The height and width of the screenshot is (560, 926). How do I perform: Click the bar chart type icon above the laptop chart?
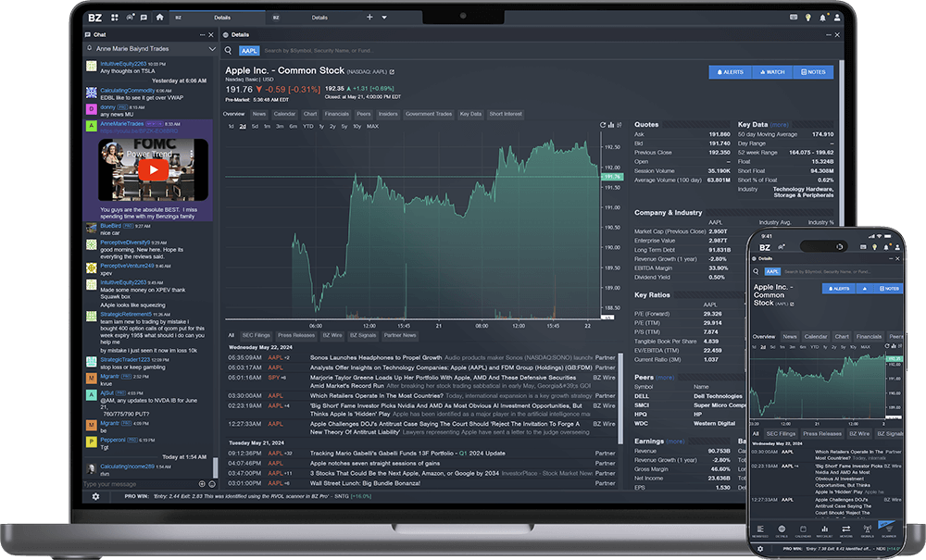pos(610,125)
